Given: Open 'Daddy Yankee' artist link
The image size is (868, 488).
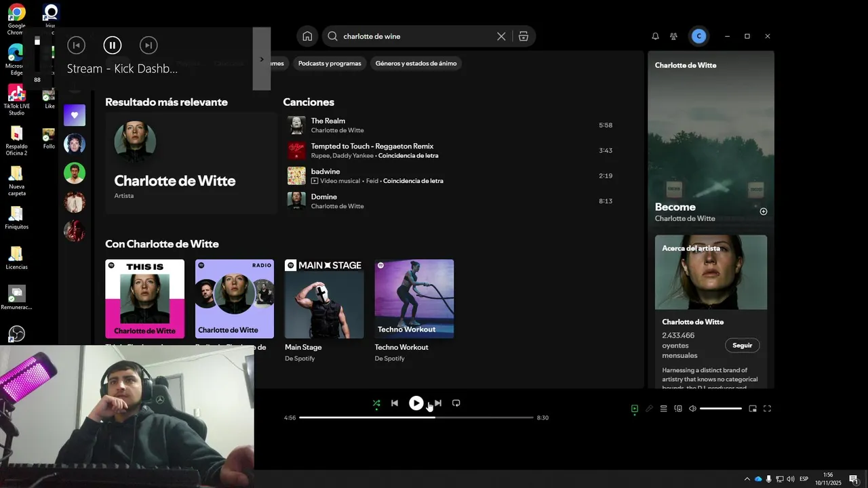Looking at the screenshot, I should pyautogui.click(x=353, y=156).
